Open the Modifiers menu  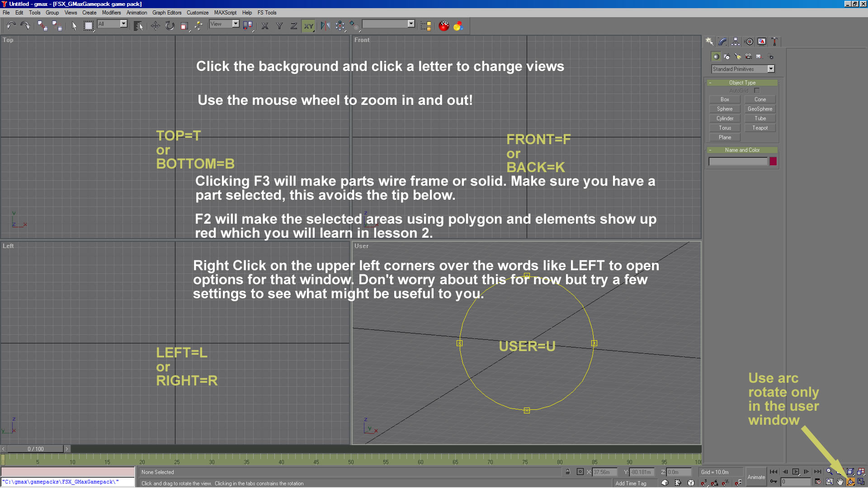(x=111, y=13)
